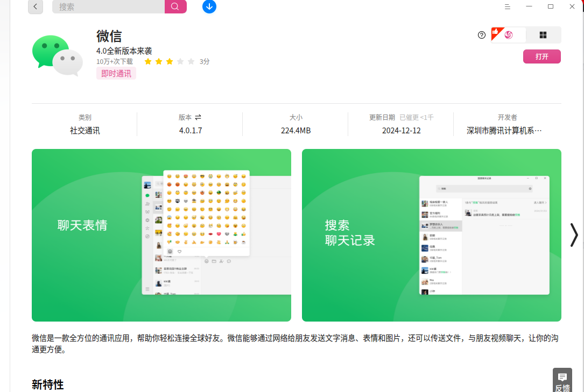
Task: Click developer name 深圳市腾讯计算机系…
Action: pos(504,131)
